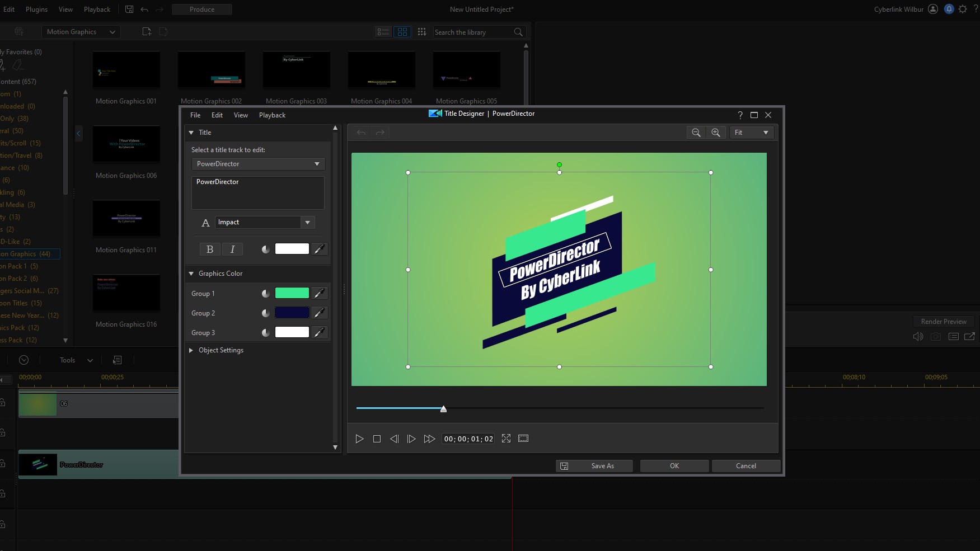
Task: Open the title track selection dropdown
Action: [258, 164]
